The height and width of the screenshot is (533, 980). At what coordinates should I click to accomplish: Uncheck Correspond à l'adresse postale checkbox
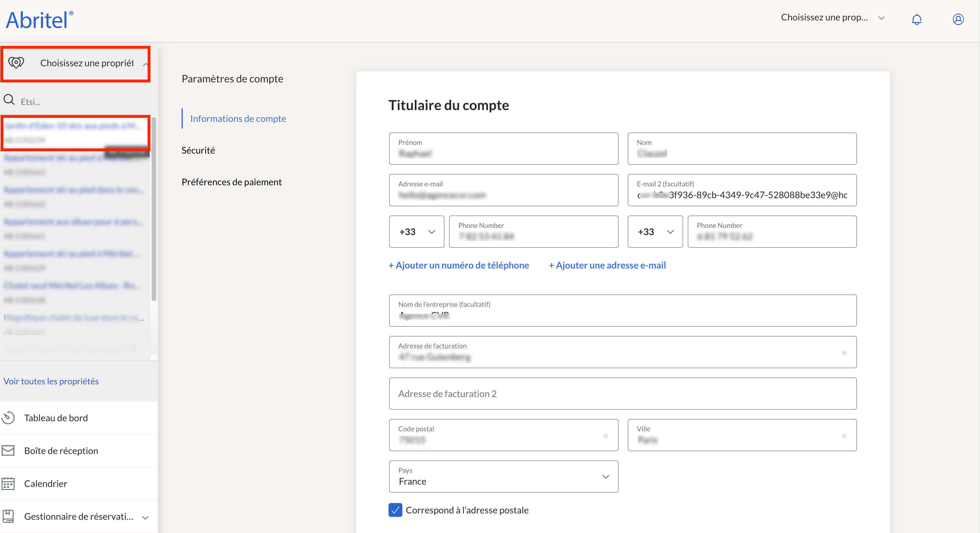(395, 510)
